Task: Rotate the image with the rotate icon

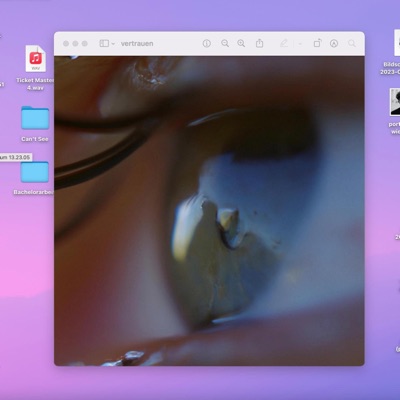Action: click(x=317, y=43)
